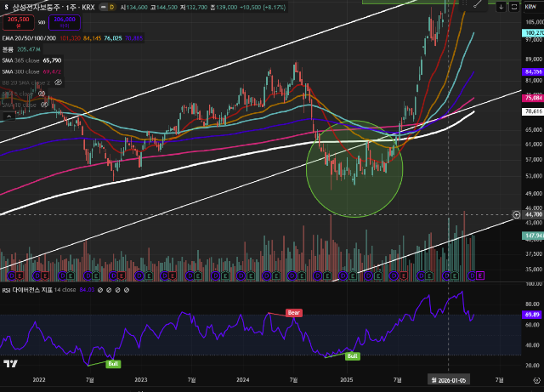Viewport: 544px width, 392px height.
Task: Click the purple 84,356 price axis label
Action: pos(533,72)
